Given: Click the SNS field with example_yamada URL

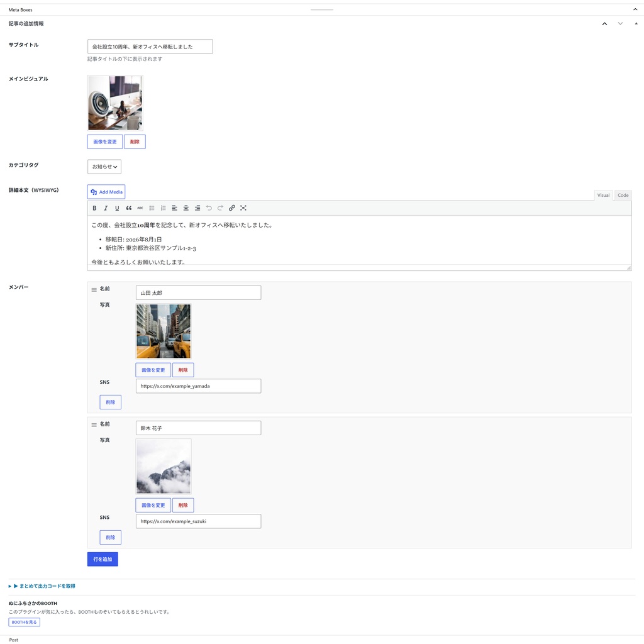Looking at the screenshot, I should (x=198, y=386).
